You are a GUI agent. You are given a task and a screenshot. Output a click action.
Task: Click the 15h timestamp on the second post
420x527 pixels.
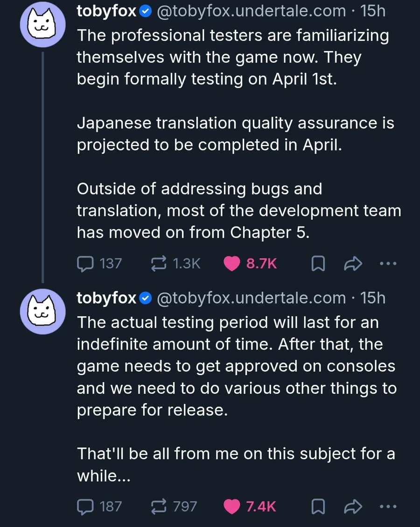(373, 298)
